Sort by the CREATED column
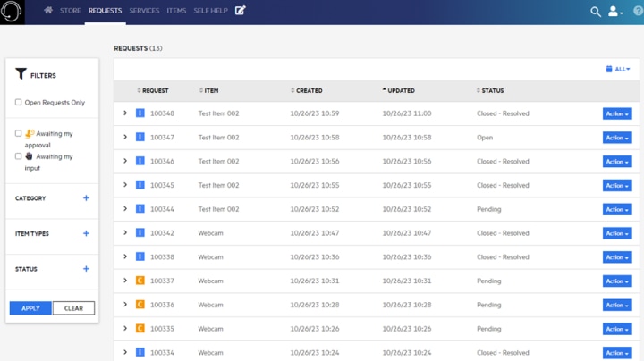 (307, 90)
